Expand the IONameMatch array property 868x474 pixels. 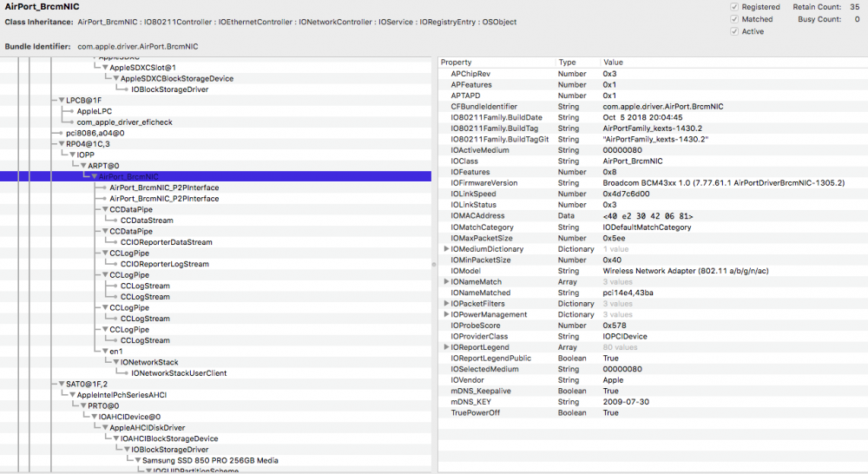point(446,282)
